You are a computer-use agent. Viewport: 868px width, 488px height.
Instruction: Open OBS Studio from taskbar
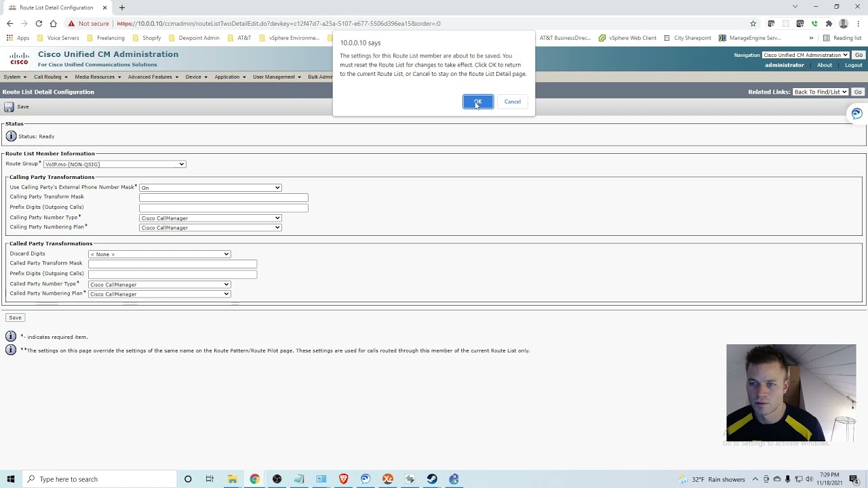277,479
